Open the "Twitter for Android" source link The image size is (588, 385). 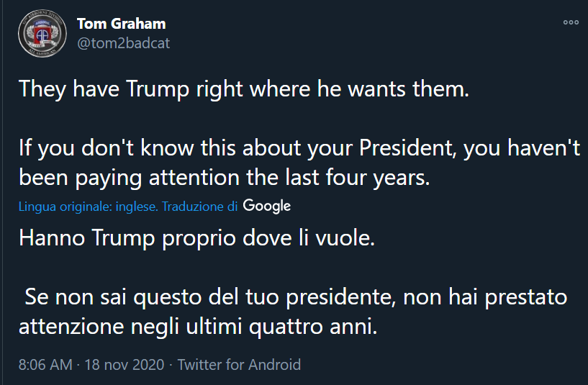[239, 364]
